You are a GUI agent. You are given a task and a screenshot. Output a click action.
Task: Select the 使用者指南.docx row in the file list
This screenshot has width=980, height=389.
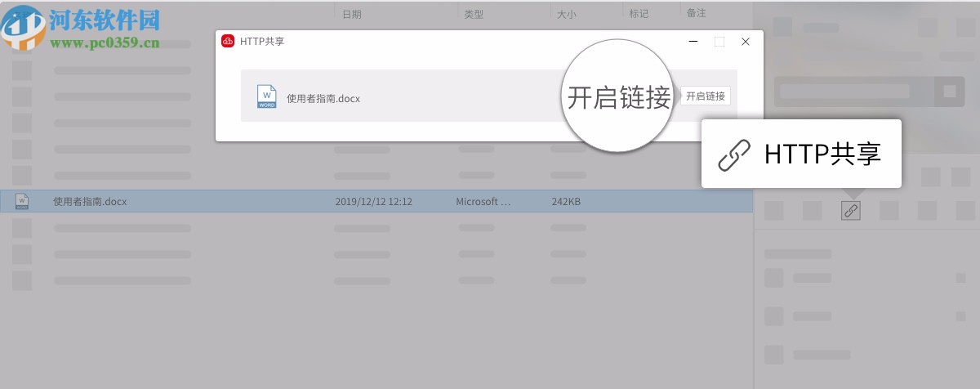(x=376, y=201)
